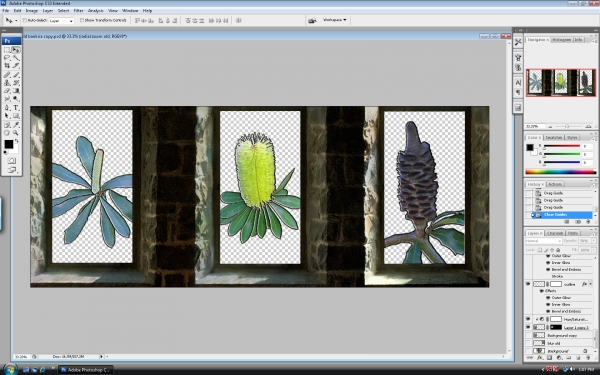Viewport: 600px width, 375px height.
Task: Collapse the outline layer effects list
Action: point(590,284)
